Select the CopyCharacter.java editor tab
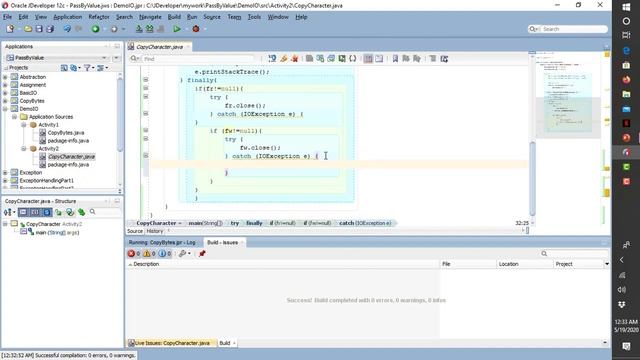 159,47
